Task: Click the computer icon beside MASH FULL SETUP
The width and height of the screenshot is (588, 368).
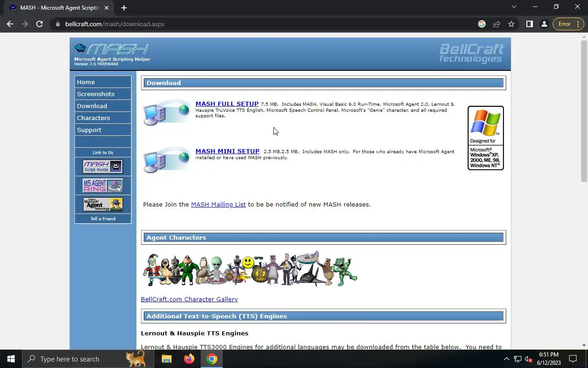Action: [167, 113]
